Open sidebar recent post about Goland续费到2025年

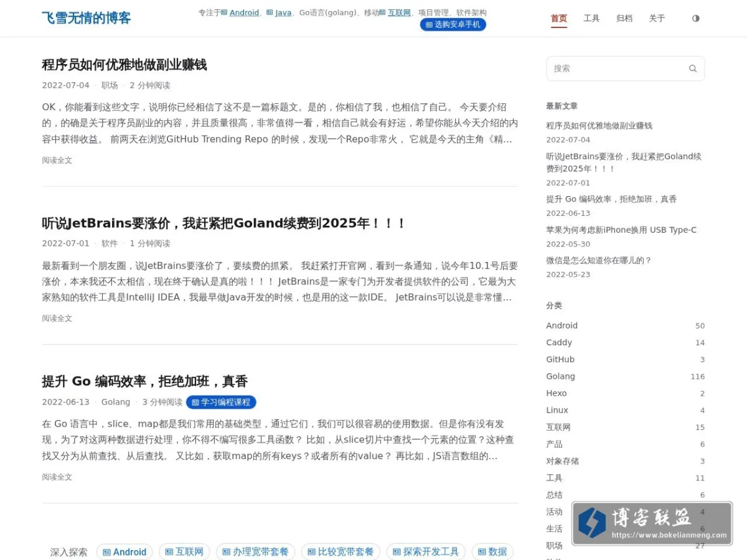(x=624, y=162)
